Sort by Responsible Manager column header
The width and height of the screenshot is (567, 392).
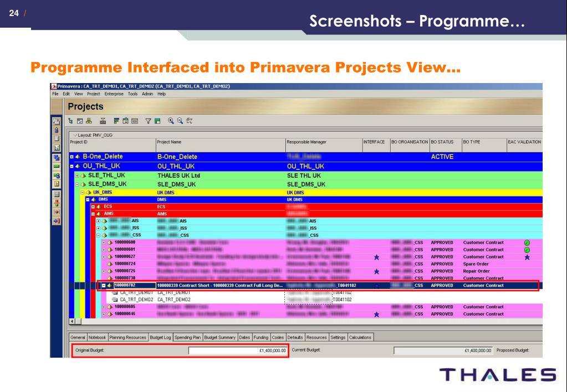[324, 145]
